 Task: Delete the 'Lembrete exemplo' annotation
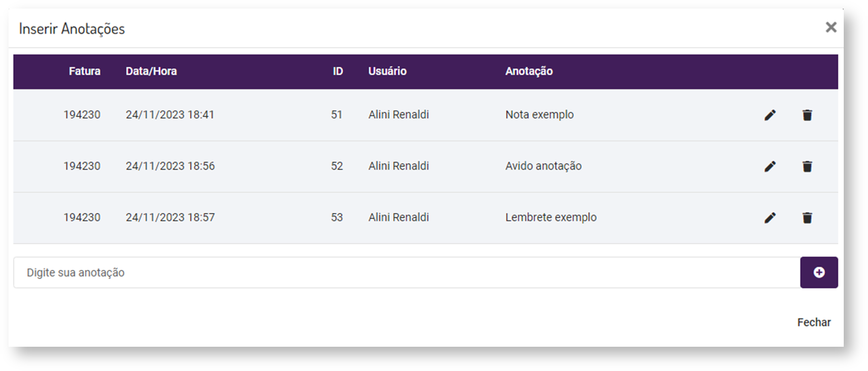[807, 218]
